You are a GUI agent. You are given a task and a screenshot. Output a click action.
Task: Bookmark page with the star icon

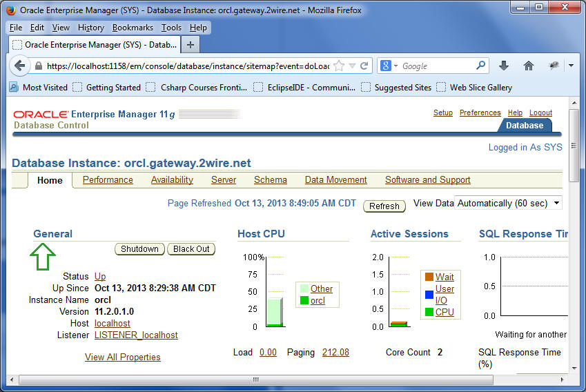tap(339, 66)
